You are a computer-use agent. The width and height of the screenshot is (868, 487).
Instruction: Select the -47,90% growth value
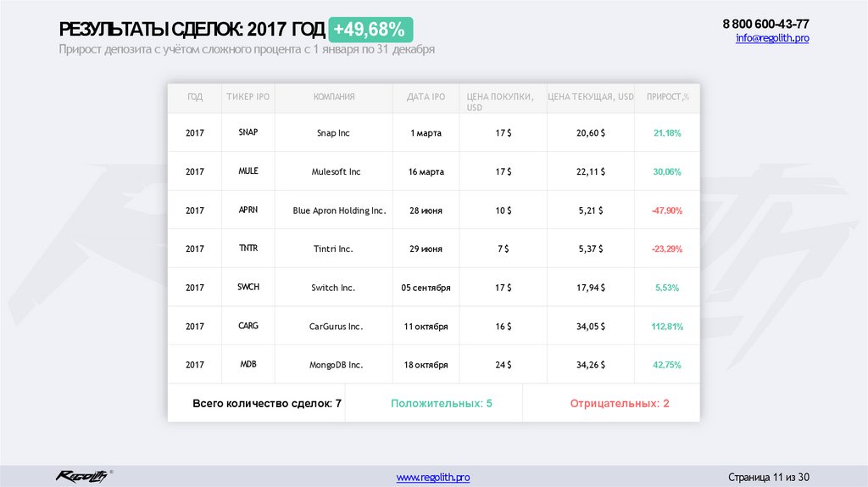667,210
